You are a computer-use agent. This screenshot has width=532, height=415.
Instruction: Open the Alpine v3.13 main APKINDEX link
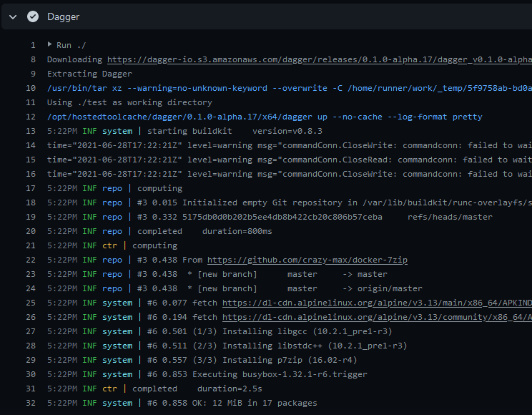tap(377, 303)
